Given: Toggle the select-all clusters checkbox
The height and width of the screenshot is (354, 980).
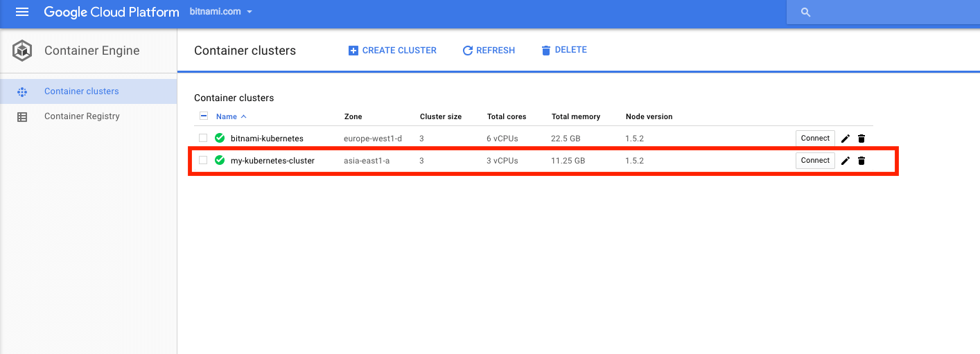Looking at the screenshot, I should click(204, 116).
